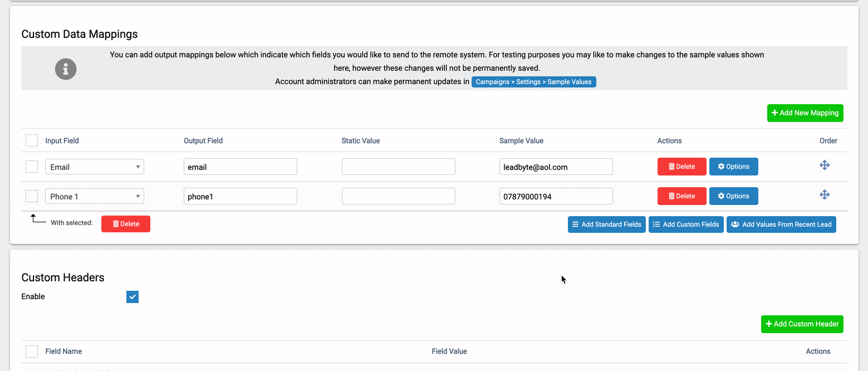Click the info icon in the mappings notice
Image resolution: width=868 pixels, height=371 pixels.
pos(65,69)
